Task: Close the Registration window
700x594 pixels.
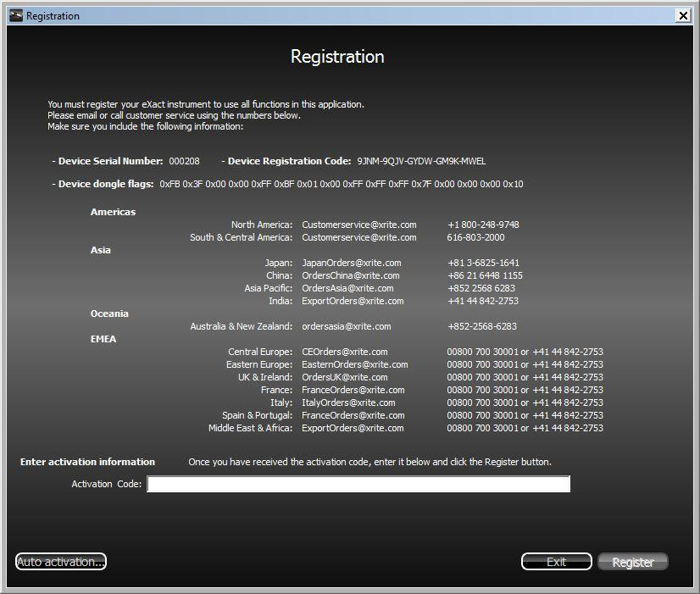Action: click(683, 15)
